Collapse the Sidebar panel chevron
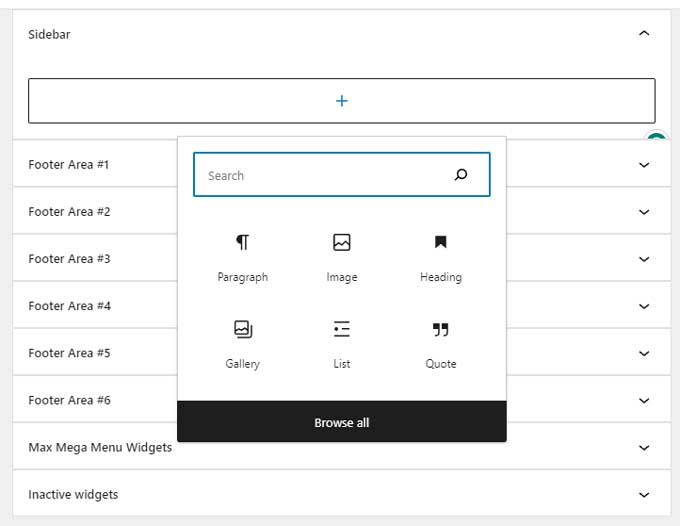680x526 pixels. 644,33
